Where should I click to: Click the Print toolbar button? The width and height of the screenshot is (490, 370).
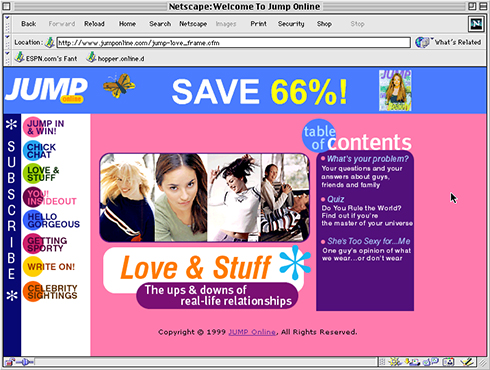(x=259, y=24)
